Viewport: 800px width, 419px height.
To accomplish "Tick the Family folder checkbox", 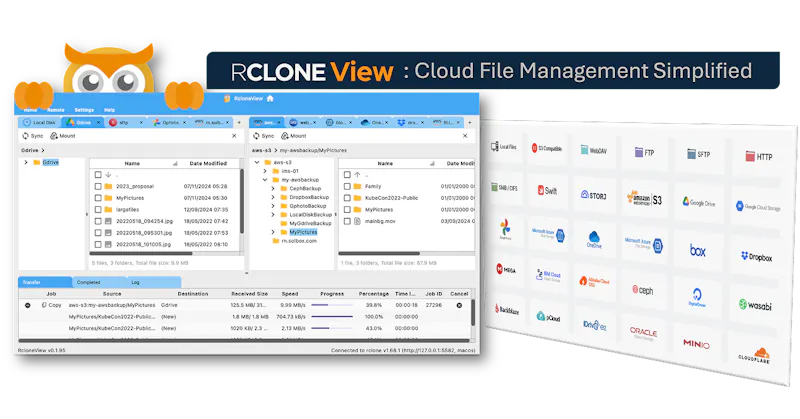I will [347, 186].
